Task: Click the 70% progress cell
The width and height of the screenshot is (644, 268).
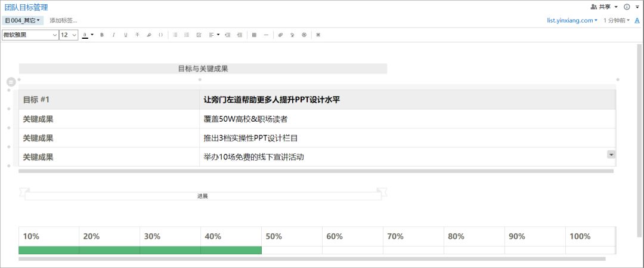Action: 413,236
